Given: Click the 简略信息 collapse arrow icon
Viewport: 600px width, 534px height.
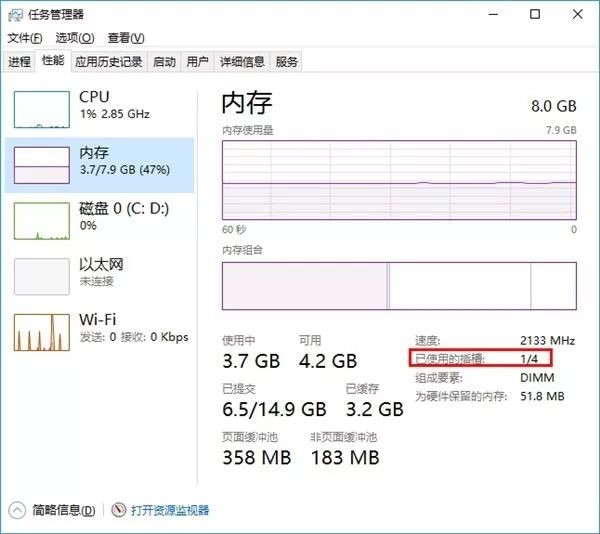Looking at the screenshot, I should tap(16, 510).
